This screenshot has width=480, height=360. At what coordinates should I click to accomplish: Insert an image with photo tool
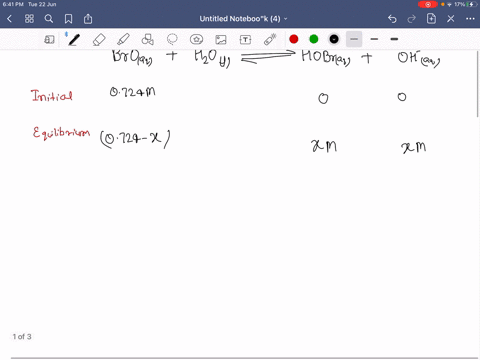(x=221, y=40)
